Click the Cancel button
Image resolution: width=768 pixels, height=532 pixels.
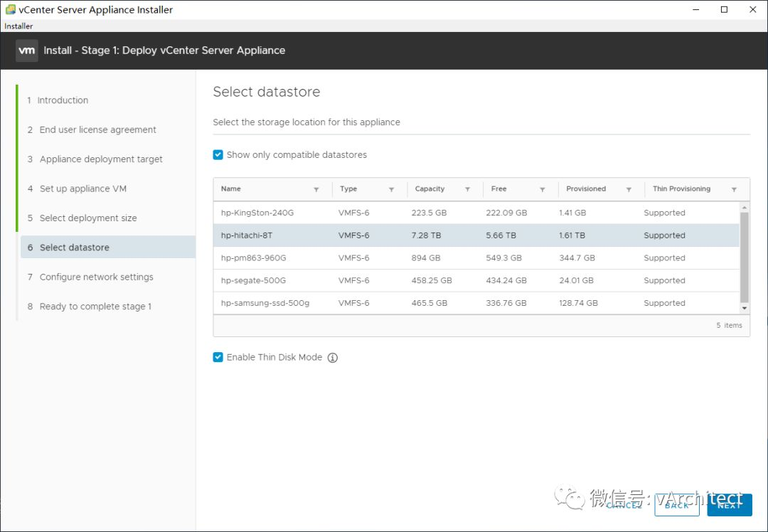[624, 505]
